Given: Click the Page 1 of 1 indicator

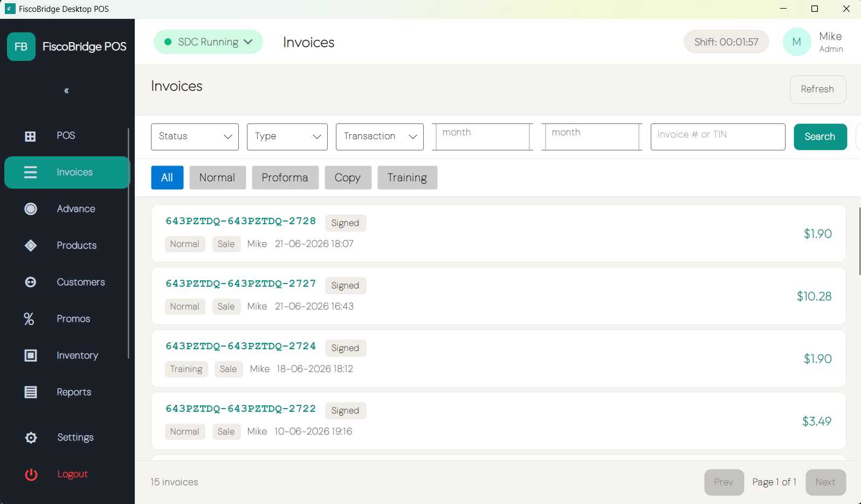Looking at the screenshot, I should click(x=774, y=482).
